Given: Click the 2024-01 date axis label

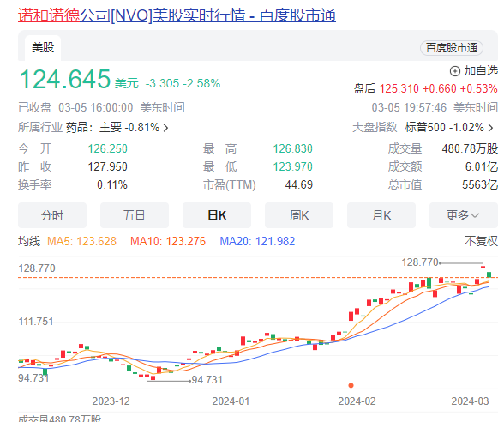Looking at the screenshot, I should tap(231, 401).
